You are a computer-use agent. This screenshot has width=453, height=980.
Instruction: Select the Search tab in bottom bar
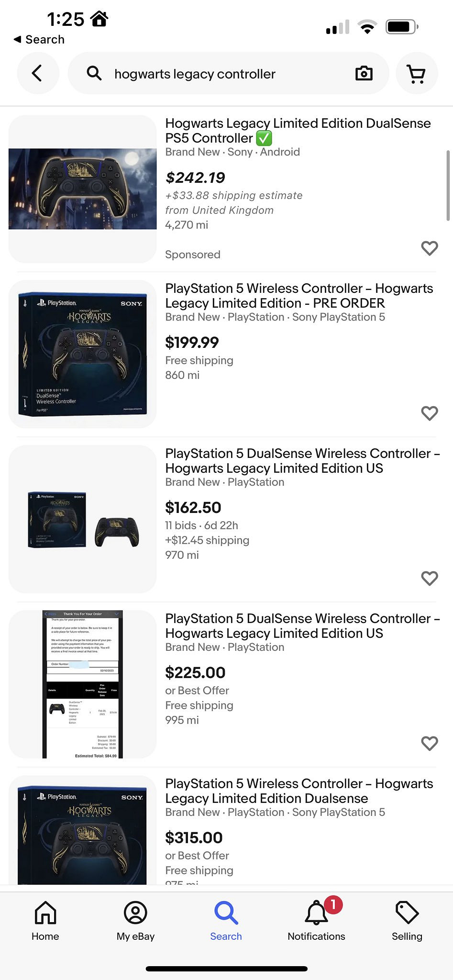point(226,921)
